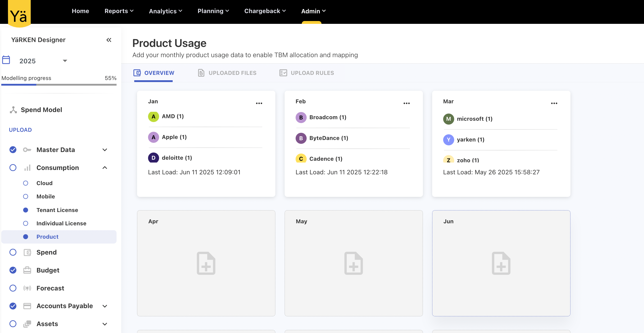Click the add-file icon in Jun card
Viewport: 644px width, 333px height.
(501, 263)
